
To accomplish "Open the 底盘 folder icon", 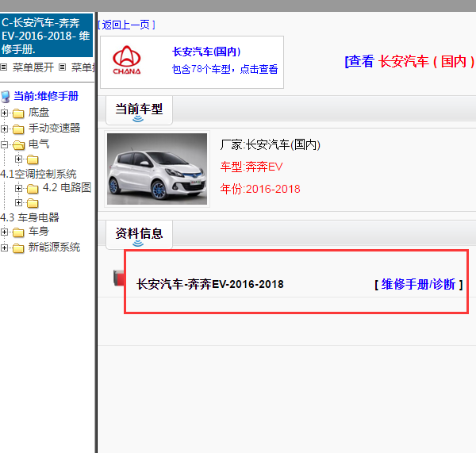I will pos(18,113).
